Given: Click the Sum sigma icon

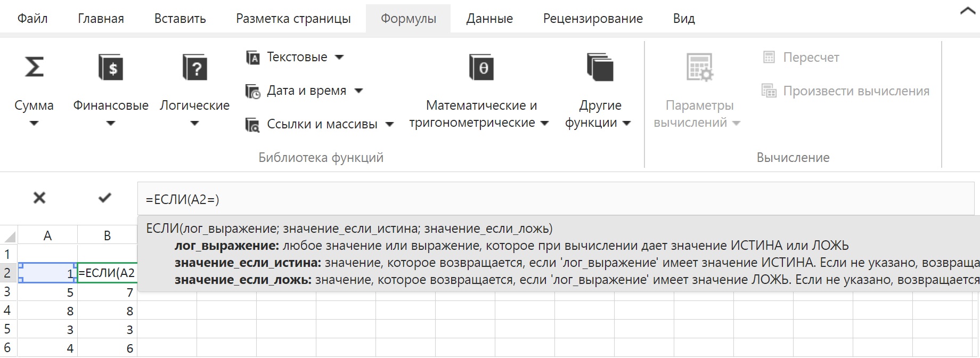Looking at the screenshot, I should click(34, 67).
